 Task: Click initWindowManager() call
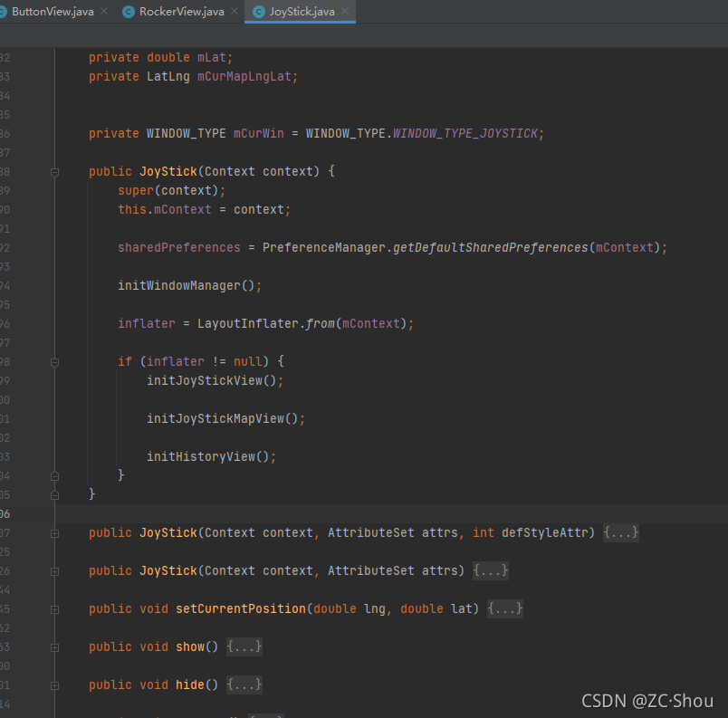(189, 286)
